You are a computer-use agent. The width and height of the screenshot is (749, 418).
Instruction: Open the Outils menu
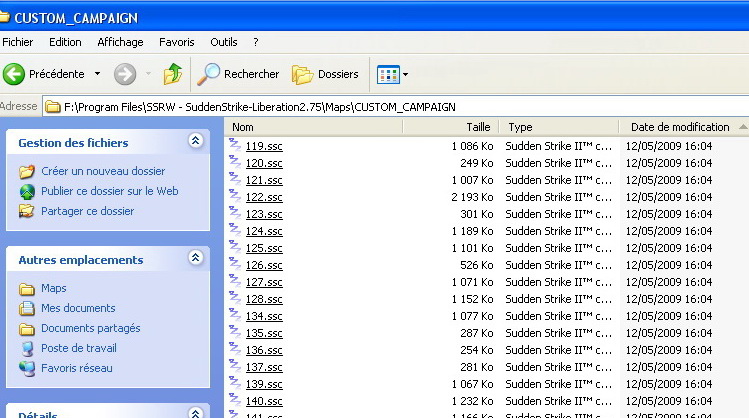(x=224, y=42)
